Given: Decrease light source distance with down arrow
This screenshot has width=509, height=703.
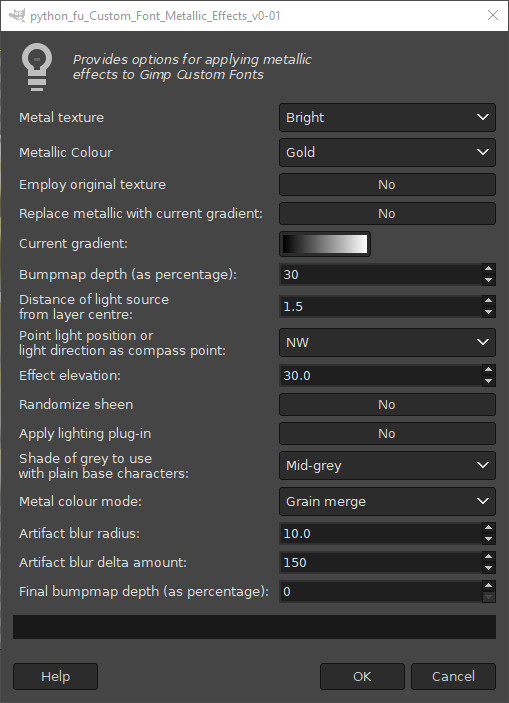Looking at the screenshot, I should [488, 312].
